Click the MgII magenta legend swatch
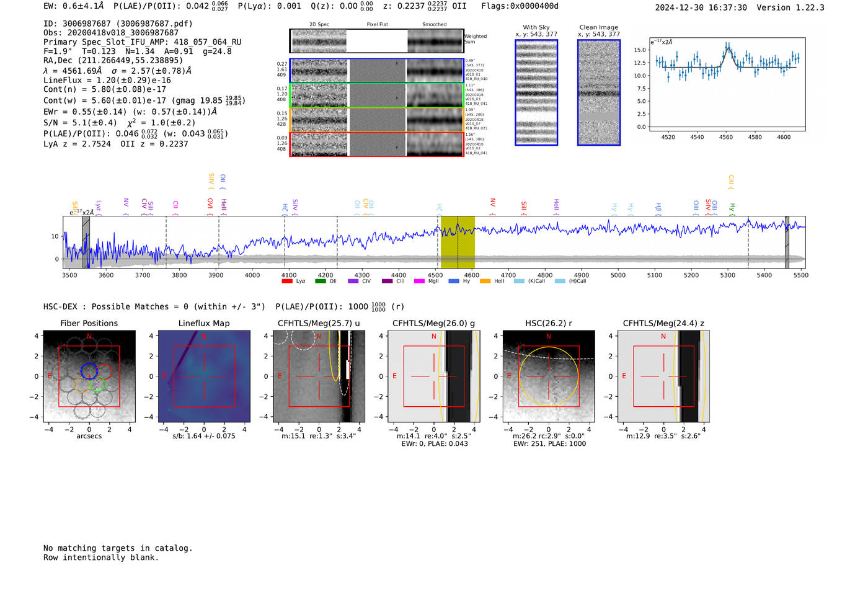This screenshot has width=868, height=591. click(420, 281)
